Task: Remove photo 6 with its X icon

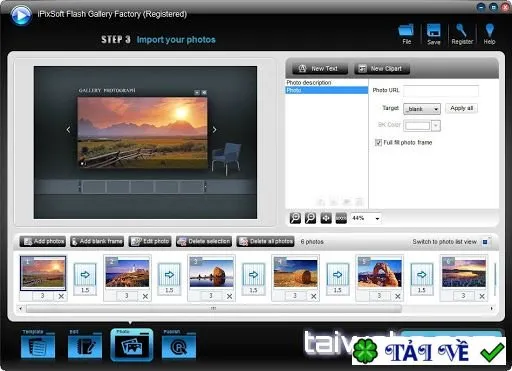Action: (x=482, y=296)
